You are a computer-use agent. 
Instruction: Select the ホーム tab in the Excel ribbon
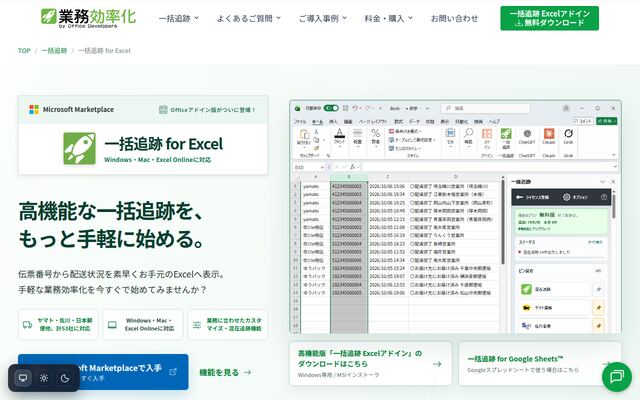tap(317, 122)
